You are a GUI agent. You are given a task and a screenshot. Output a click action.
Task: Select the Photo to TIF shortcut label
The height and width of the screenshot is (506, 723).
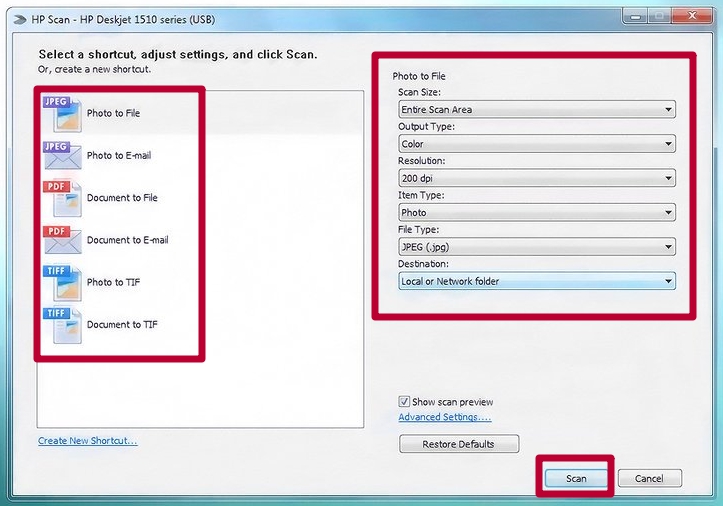pos(113,282)
